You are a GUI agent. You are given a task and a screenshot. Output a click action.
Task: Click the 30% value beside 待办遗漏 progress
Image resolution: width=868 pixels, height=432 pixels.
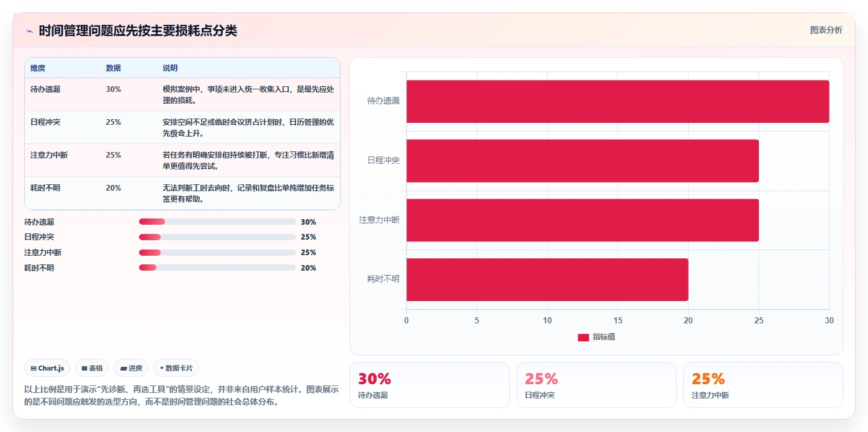tap(308, 222)
